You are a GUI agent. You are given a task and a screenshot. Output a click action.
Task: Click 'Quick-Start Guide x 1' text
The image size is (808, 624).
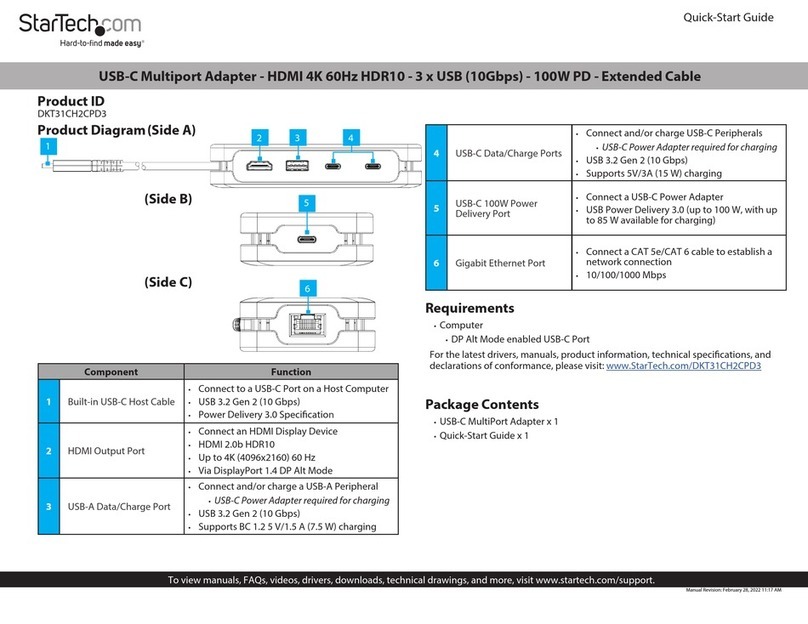[x=483, y=435]
